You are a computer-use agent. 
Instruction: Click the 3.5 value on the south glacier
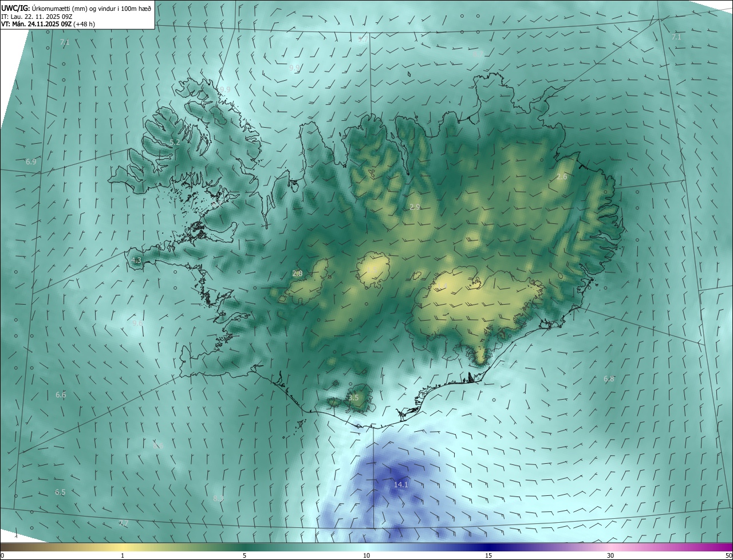353,398
